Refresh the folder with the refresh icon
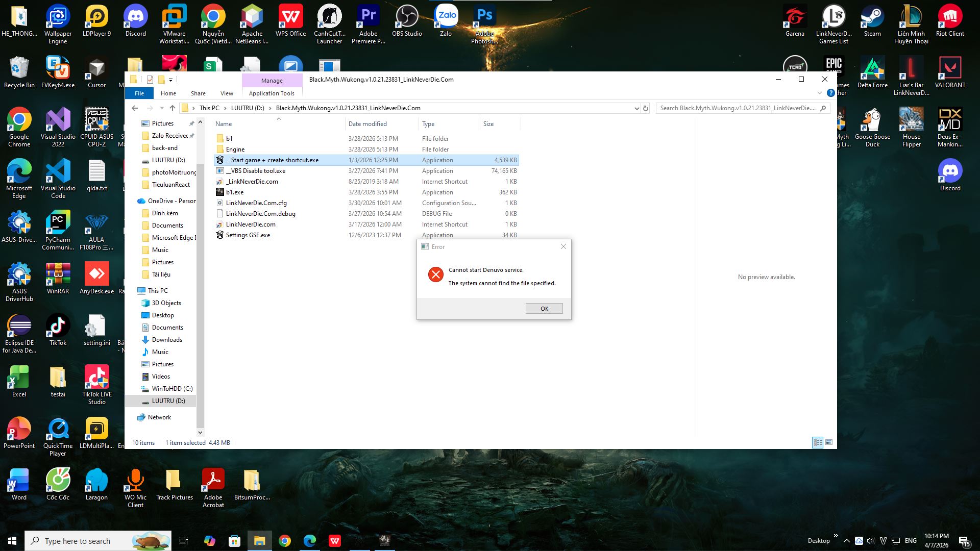The width and height of the screenshot is (980, 551). (646, 108)
